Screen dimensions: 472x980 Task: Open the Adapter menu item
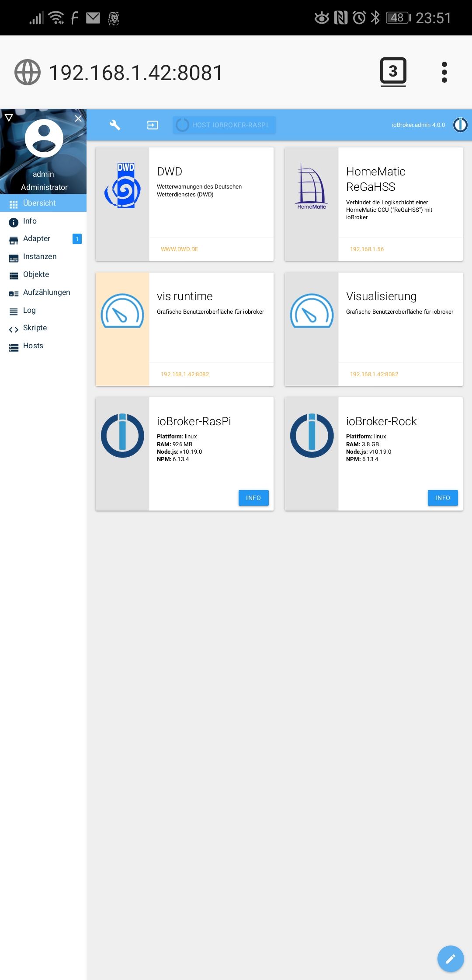point(43,239)
